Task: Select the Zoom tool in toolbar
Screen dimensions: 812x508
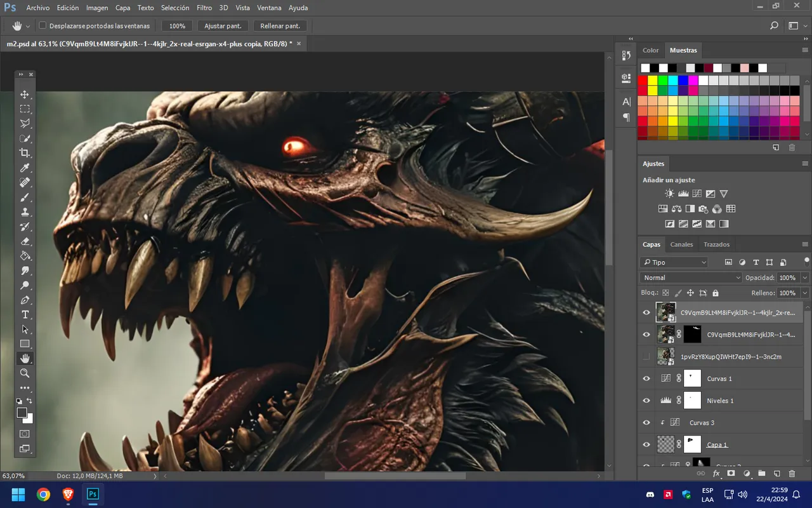Action: (25, 373)
